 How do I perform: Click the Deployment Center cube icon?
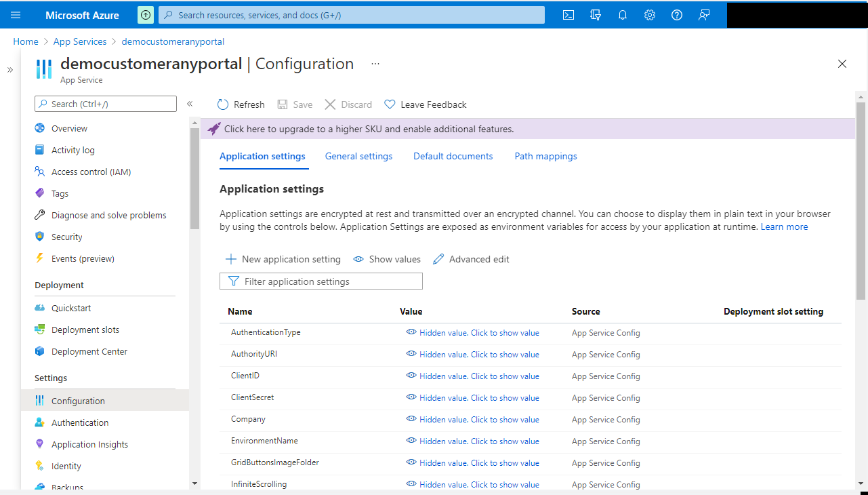click(x=40, y=351)
